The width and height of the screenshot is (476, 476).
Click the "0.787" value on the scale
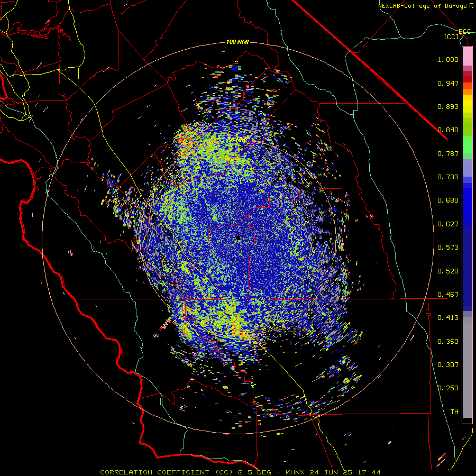448,153
